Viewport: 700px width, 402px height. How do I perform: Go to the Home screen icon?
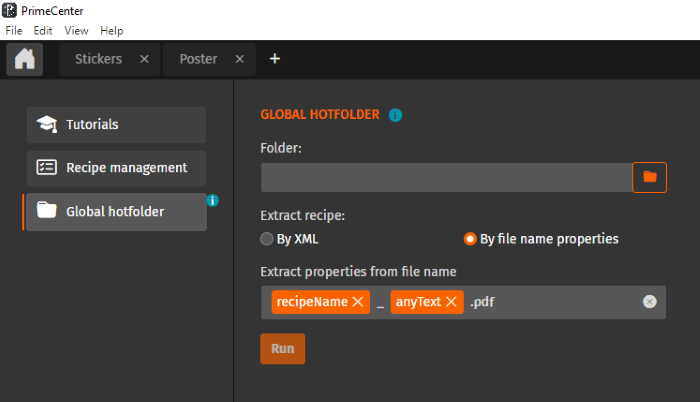tap(25, 59)
